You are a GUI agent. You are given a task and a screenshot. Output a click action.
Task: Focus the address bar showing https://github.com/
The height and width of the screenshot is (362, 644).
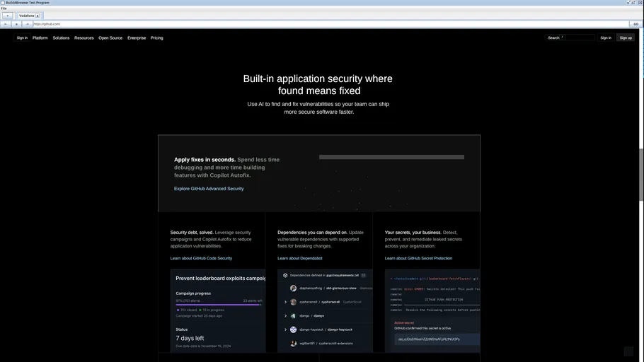[x=330, y=24]
